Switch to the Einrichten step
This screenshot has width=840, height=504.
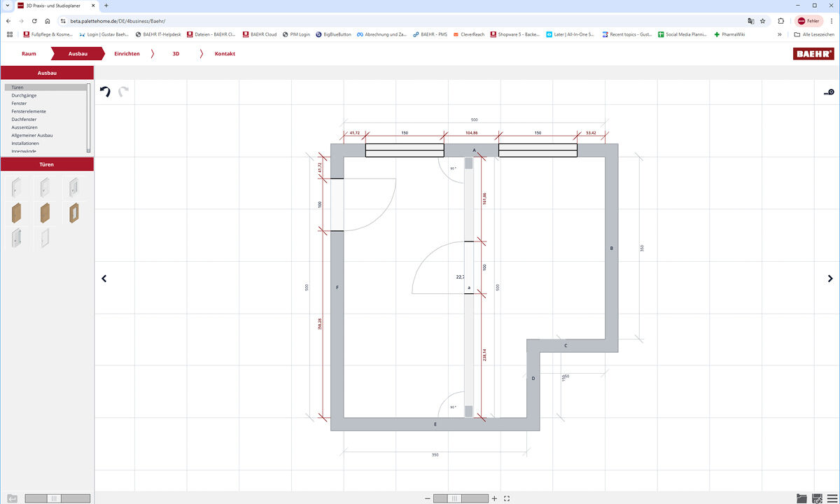pyautogui.click(x=127, y=53)
